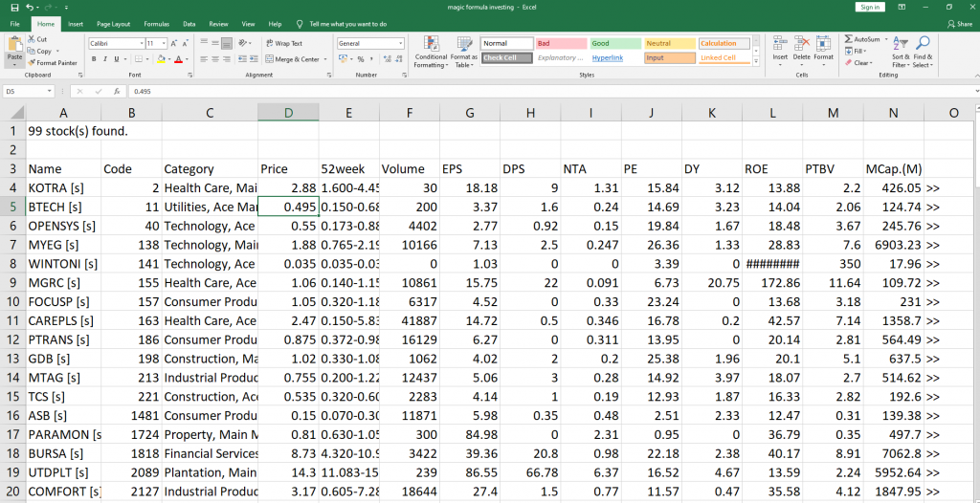Click the Decrease Indent icon
The width and height of the screenshot is (980, 503).
click(x=240, y=59)
